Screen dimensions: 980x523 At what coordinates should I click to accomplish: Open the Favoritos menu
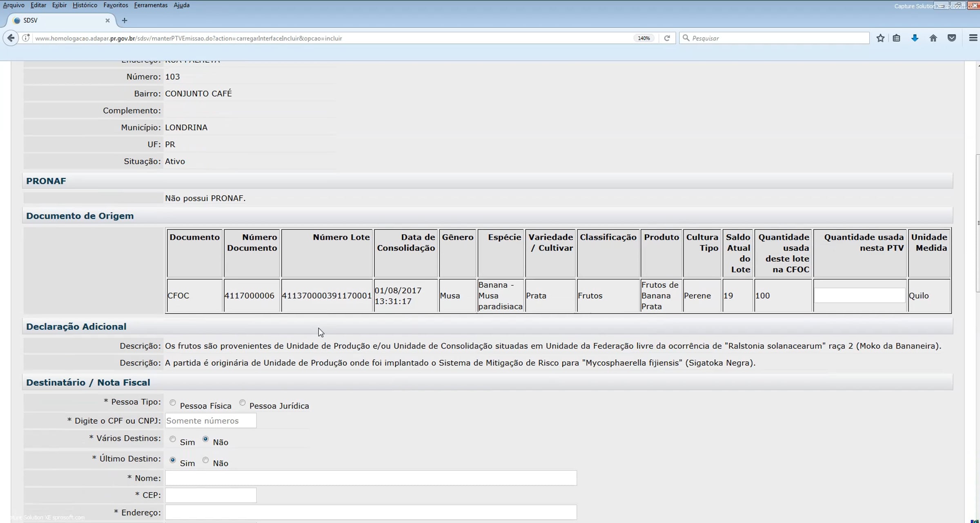(116, 5)
